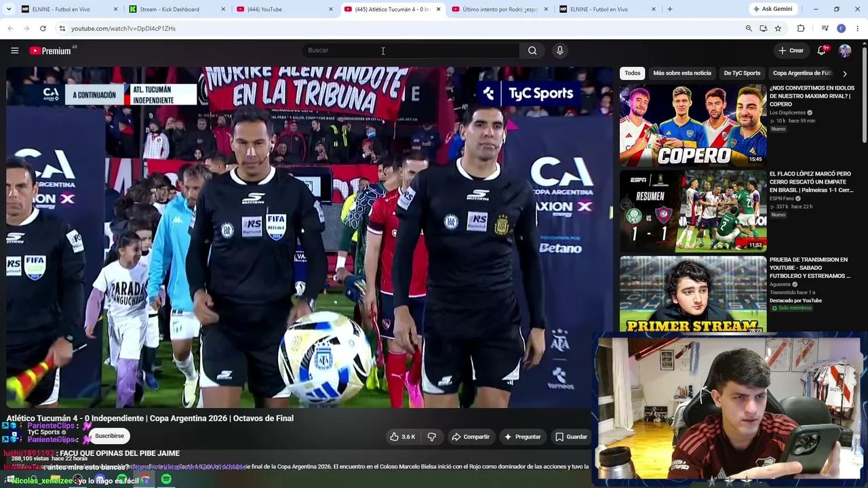Open the COPERO video thumbnail
This screenshot has height=488, width=868.
click(x=693, y=125)
